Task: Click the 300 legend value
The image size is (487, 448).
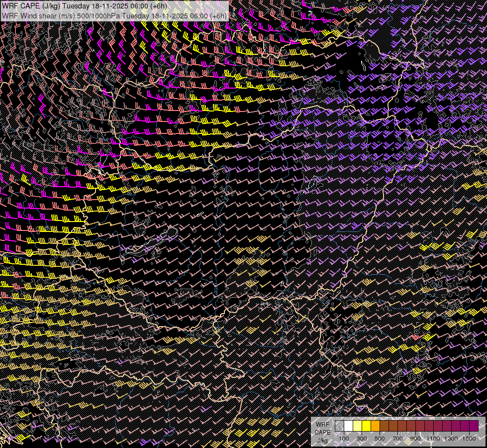Action: click(362, 439)
